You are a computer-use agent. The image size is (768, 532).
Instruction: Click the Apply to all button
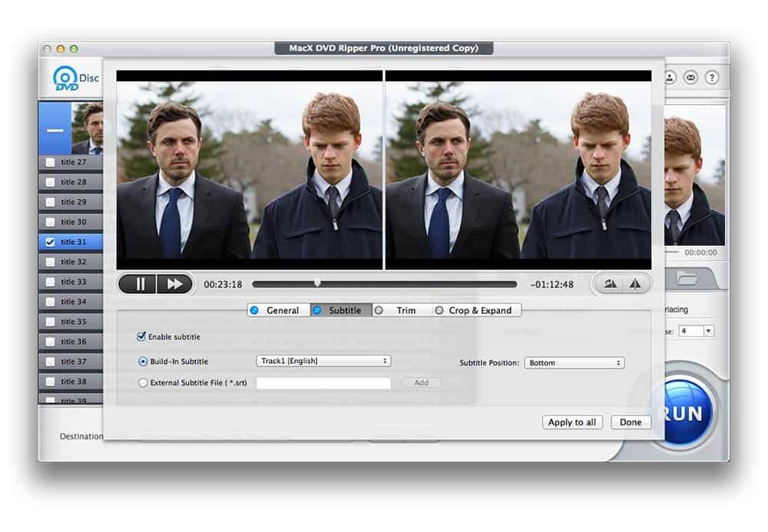572,422
